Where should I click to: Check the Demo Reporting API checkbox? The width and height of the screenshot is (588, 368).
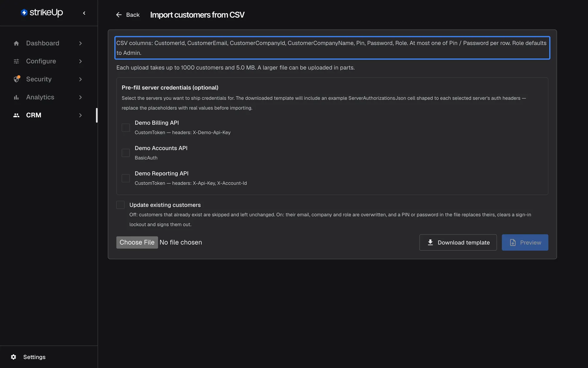126,178
